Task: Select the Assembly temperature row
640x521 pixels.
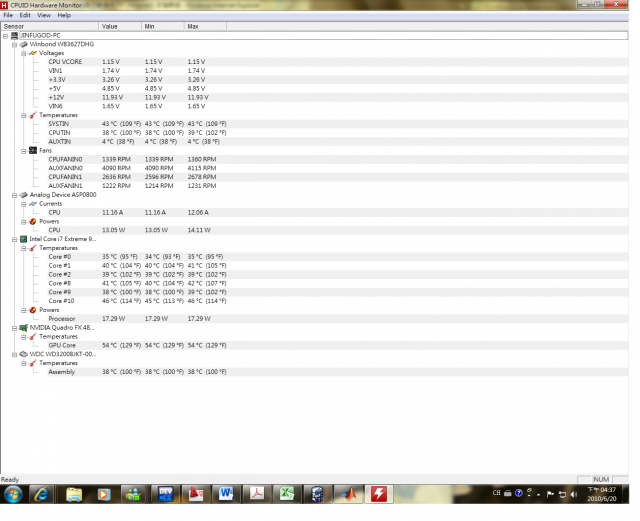Action: (338, 372)
